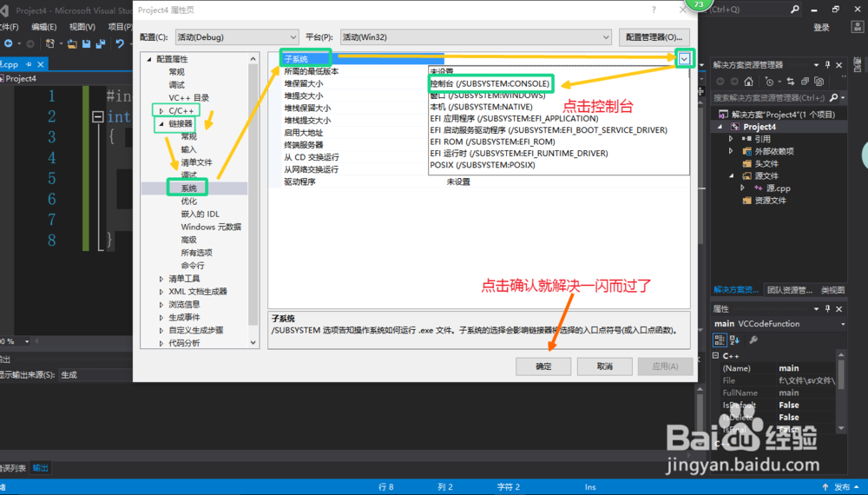Click the search magnifier in Solution Explorer
Viewport: 868px width, 495px height.
[833, 98]
